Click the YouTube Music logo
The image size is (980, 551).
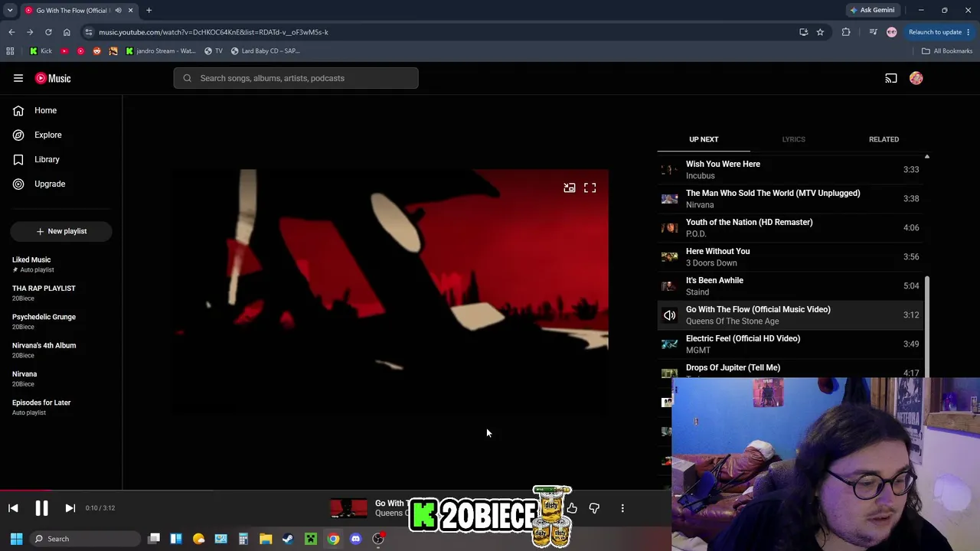point(53,78)
